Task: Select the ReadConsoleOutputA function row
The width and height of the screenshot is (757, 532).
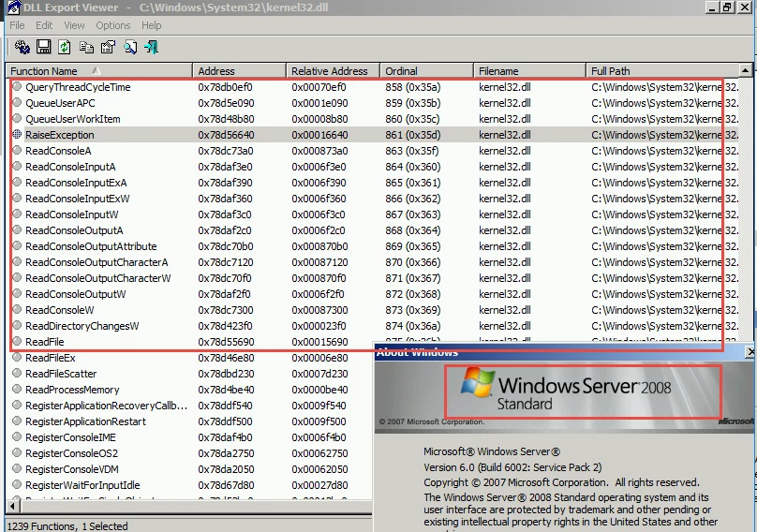Action: (x=372, y=230)
